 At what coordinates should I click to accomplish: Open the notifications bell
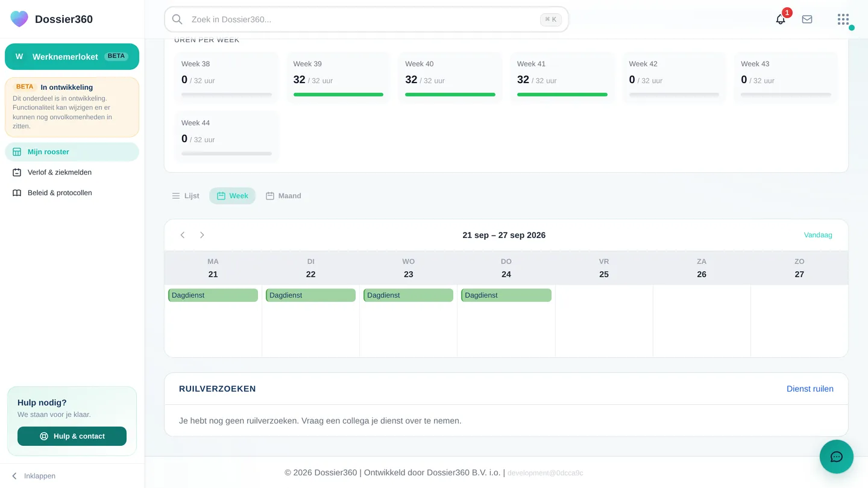(x=781, y=19)
